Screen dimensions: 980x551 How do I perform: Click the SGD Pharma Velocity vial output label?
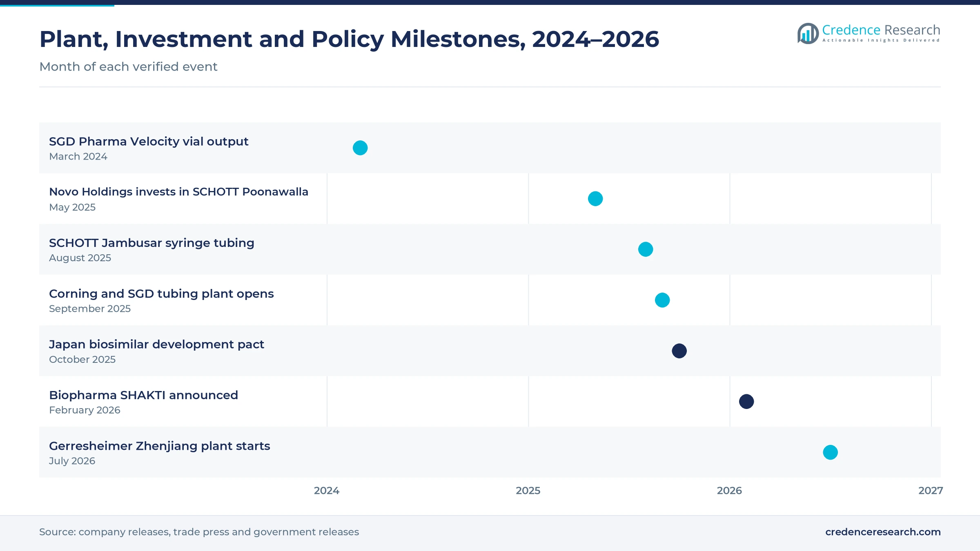pyautogui.click(x=149, y=142)
